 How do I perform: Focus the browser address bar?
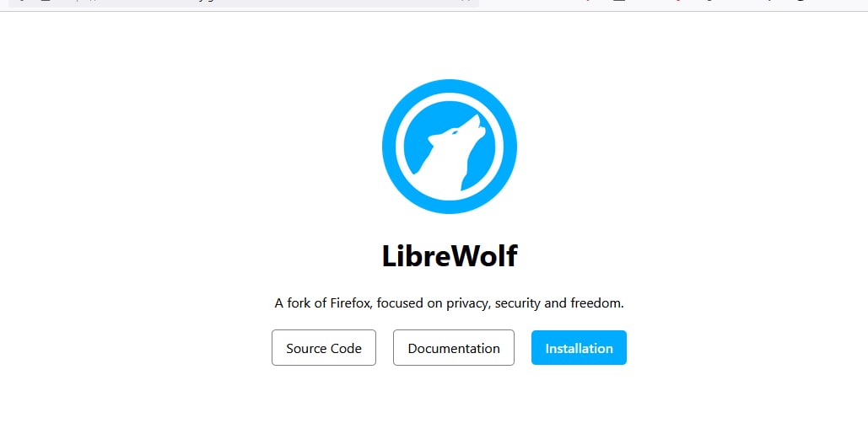coord(244,3)
